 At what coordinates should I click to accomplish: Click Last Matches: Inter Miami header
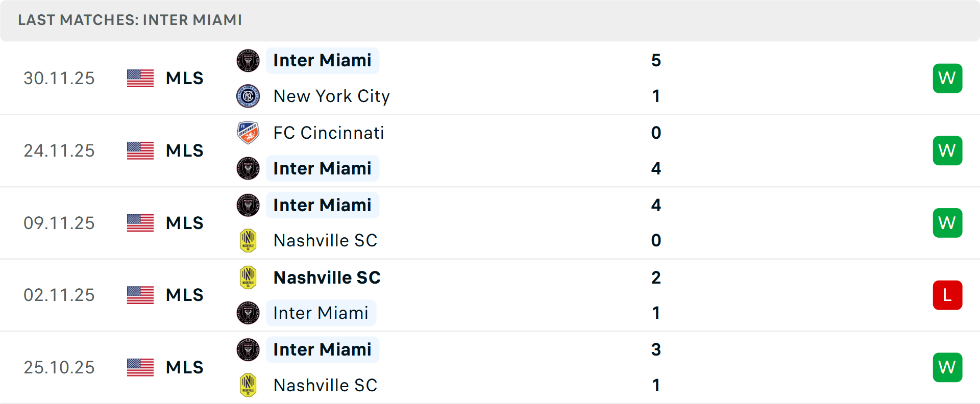click(x=130, y=20)
